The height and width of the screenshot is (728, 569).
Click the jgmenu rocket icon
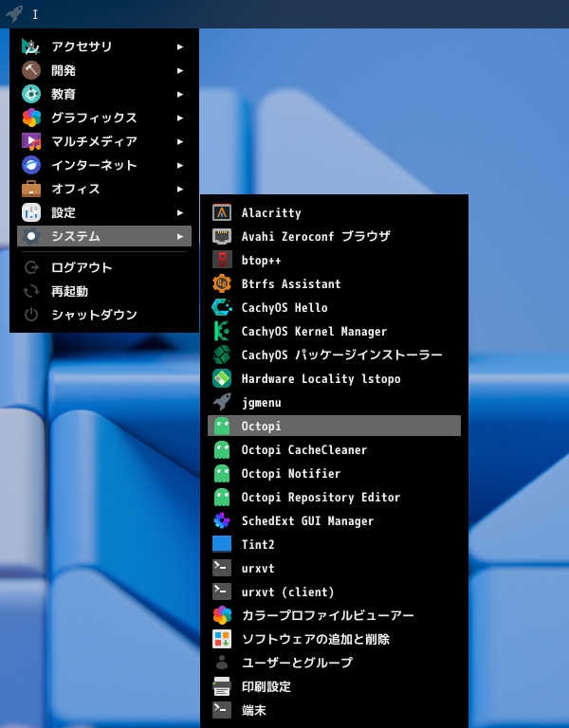click(x=222, y=402)
